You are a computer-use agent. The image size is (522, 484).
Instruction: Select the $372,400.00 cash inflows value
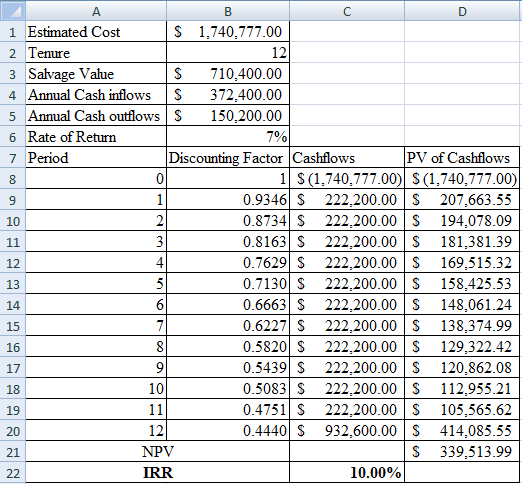228,95
